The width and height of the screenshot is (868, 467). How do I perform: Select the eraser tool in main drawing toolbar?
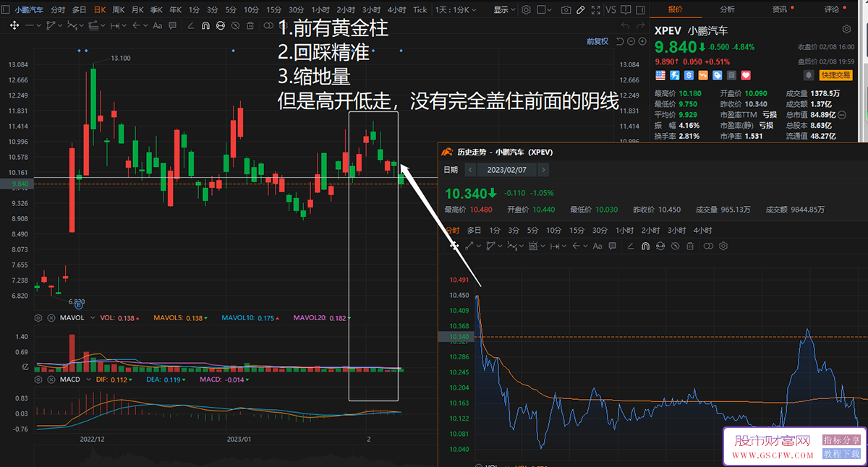[190, 25]
